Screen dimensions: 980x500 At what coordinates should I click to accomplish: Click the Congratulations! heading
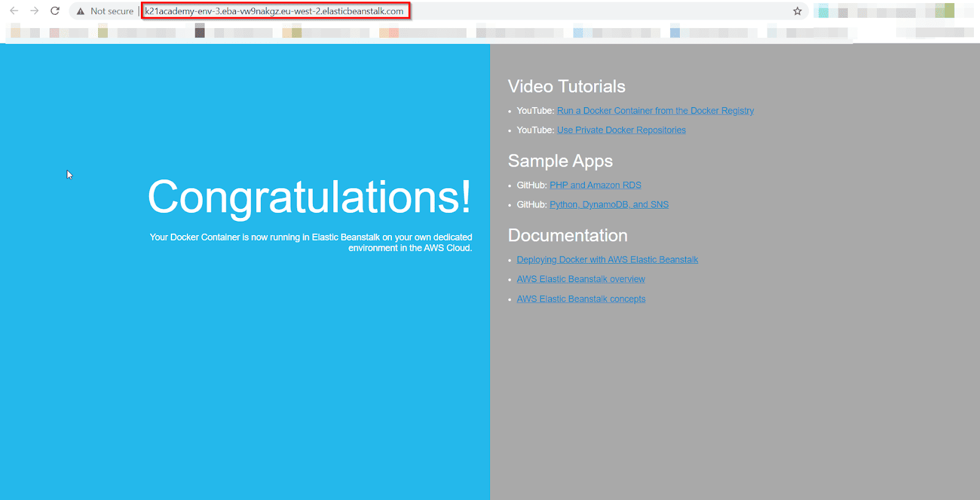pyautogui.click(x=309, y=197)
